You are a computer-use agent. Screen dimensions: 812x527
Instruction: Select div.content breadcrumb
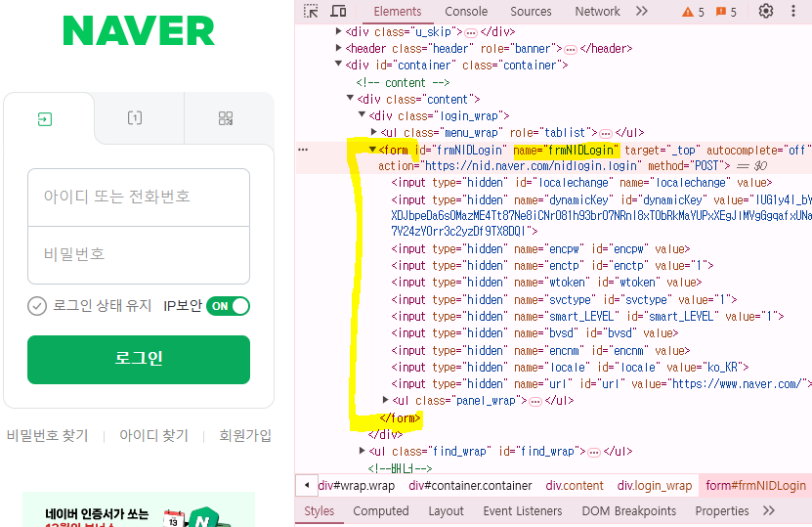tap(575, 486)
